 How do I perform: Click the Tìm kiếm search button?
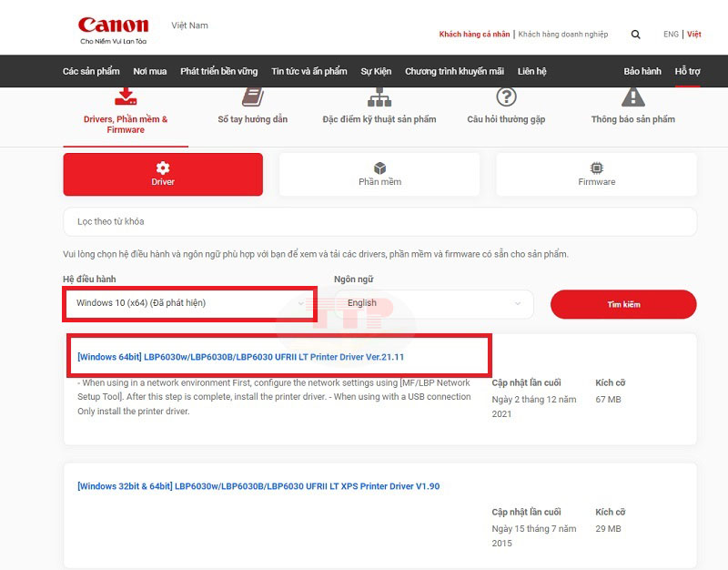[x=623, y=304]
